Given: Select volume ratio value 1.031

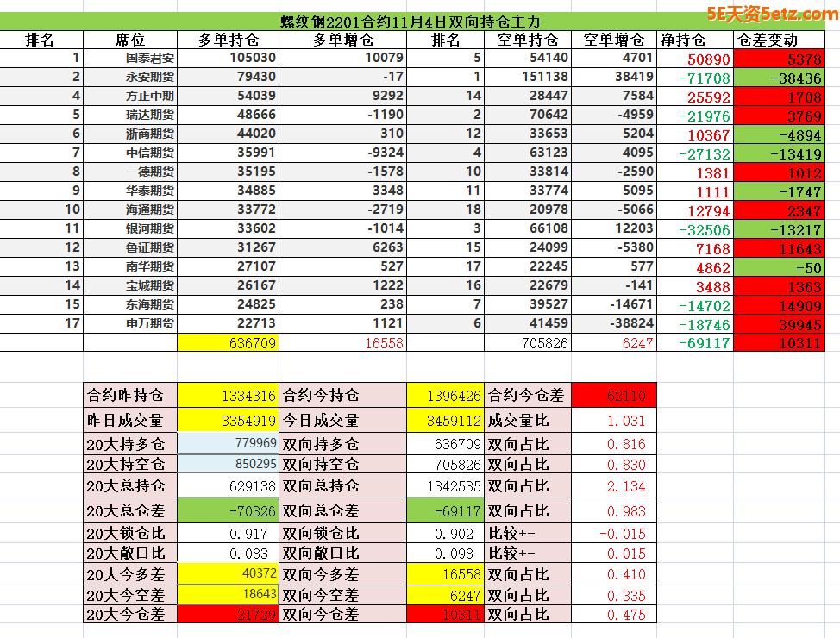Looking at the screenshot, I should coord(614,421).
